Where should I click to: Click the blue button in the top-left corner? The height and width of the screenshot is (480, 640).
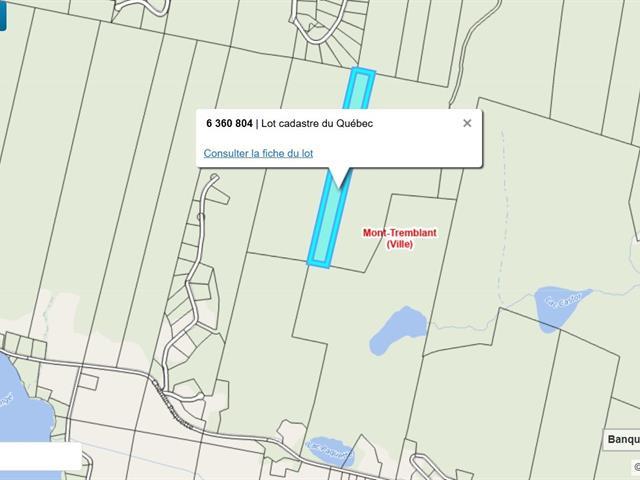3,15
